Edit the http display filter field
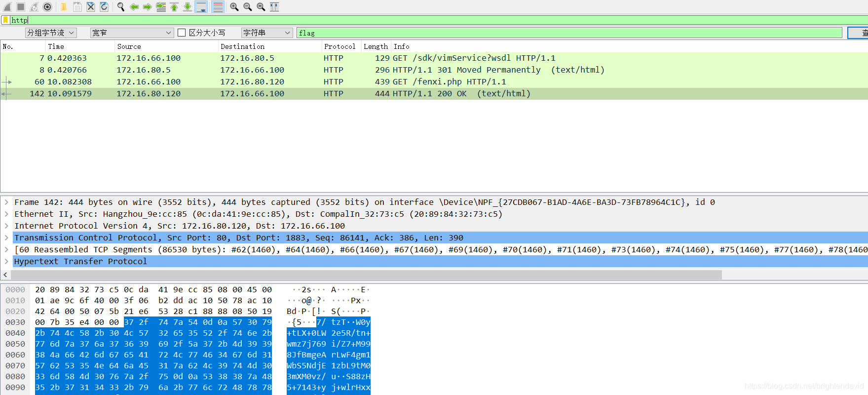This screenshot has width=868, height=395. click(x=439, y=20)
